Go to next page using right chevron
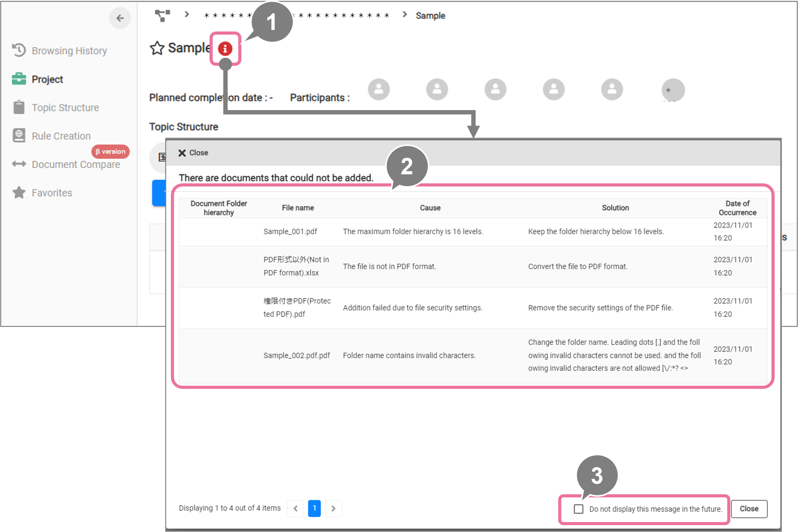 333,508
